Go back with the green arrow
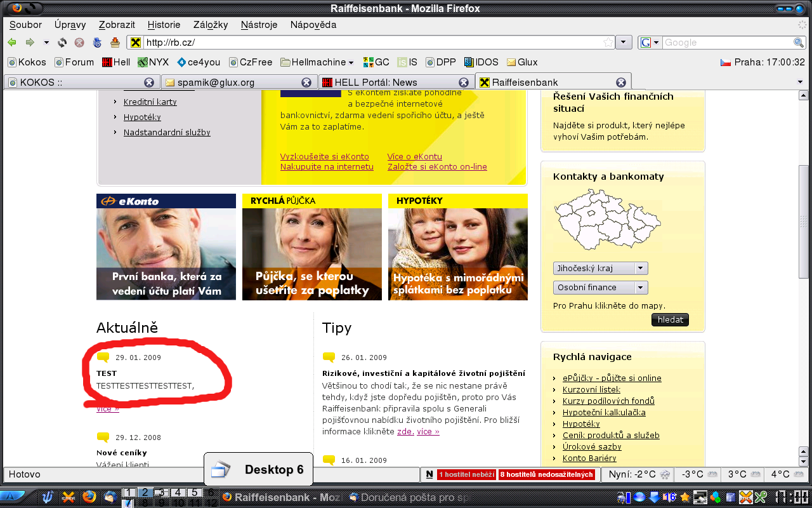 [11, 43]
